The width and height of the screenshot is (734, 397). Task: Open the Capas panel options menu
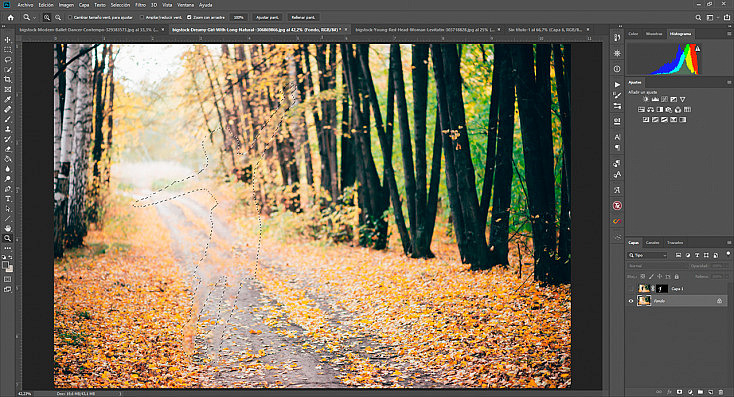728,243
